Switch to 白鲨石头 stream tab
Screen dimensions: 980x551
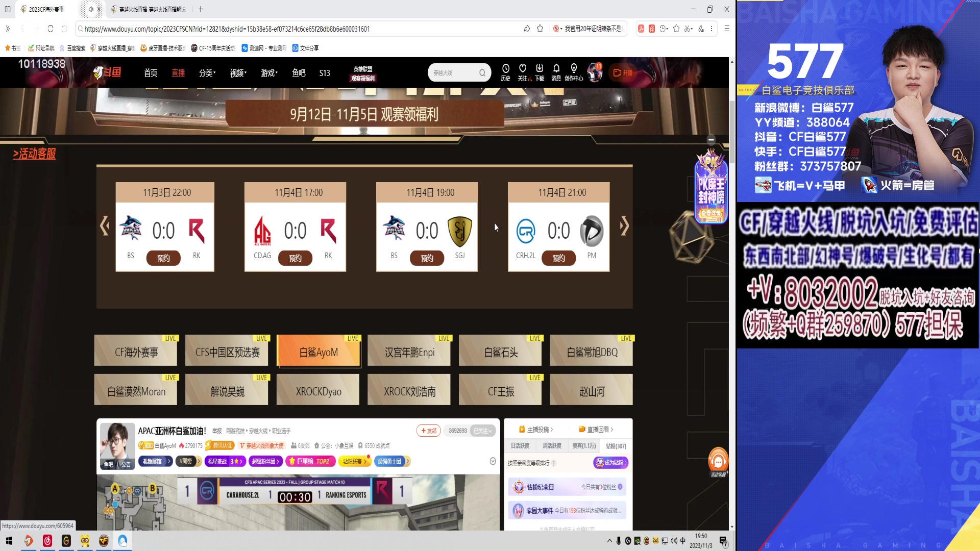(x=501, y=352)
